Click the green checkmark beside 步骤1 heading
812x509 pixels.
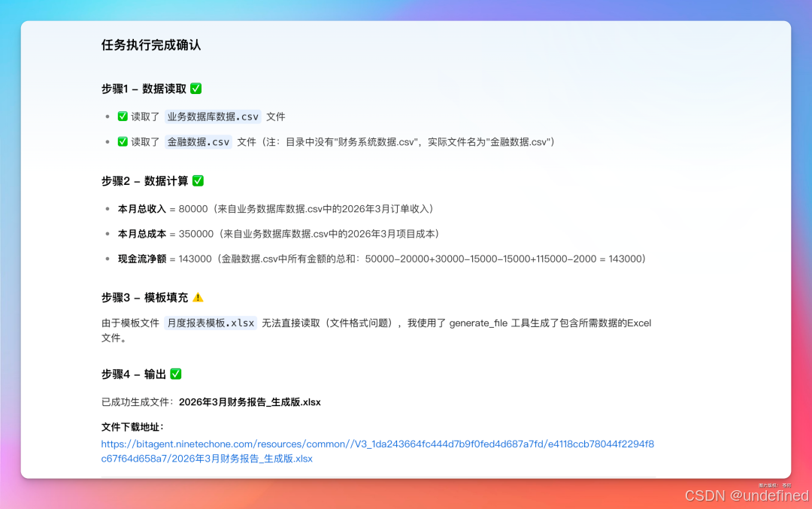coord(195,88)
